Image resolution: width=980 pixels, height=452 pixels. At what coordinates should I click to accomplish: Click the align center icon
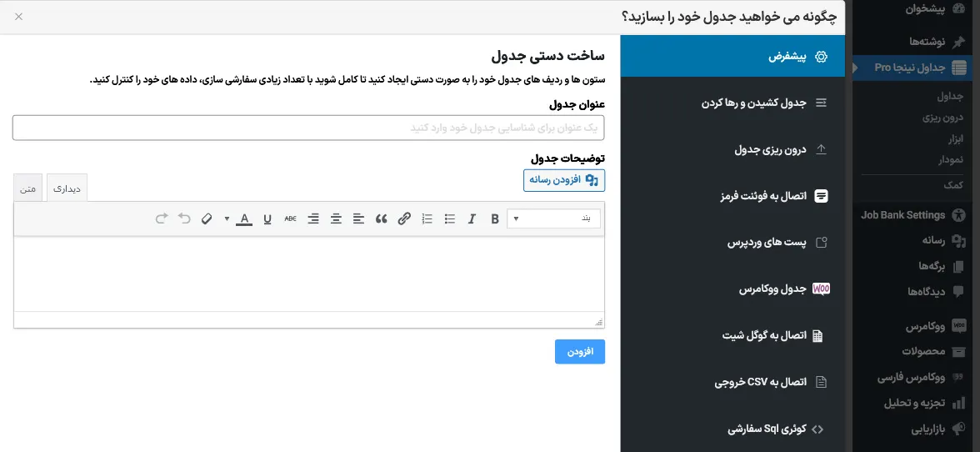point(337,218)
